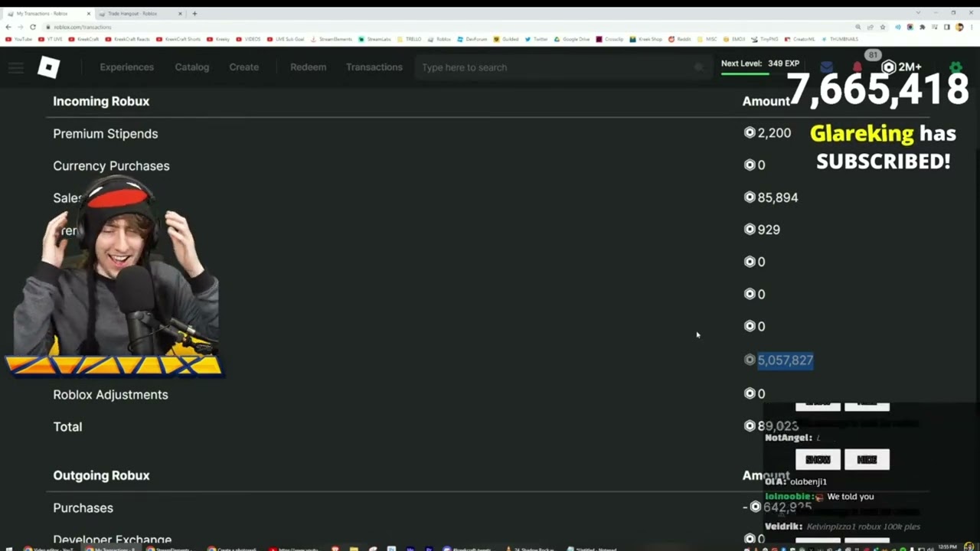The height and width of the screenshot is (551, 980).
Task: Open the Chrome three-dot menu
Action: click(x=972, y=27)
